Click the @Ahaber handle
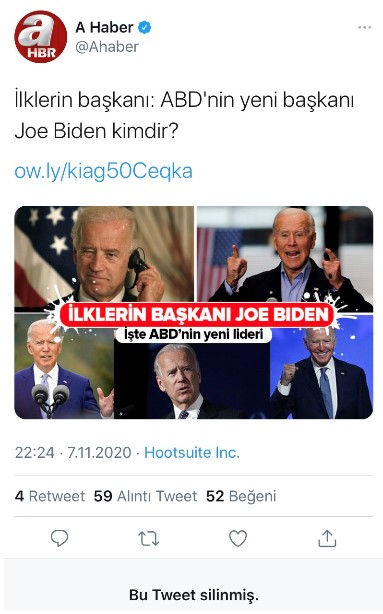This screenshot has width=383, height=614. click(x=107, y=47)
